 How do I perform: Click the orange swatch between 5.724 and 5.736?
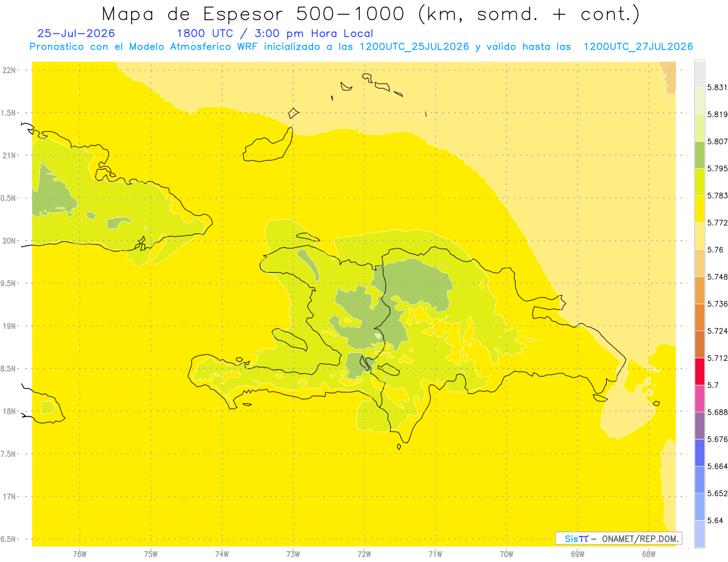[x=699, y=317]
